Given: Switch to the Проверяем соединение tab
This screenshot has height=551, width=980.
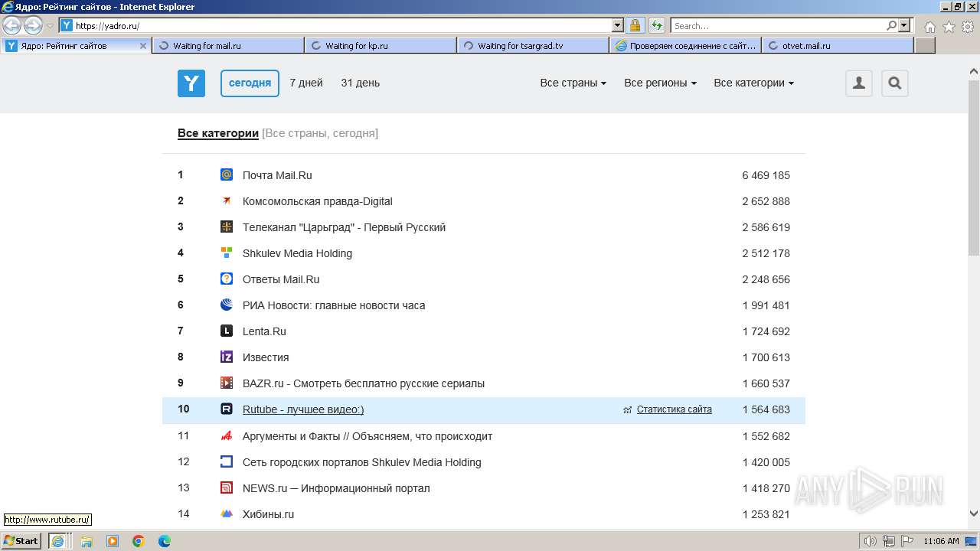Looking at the screenshot, I should point(685,45).
